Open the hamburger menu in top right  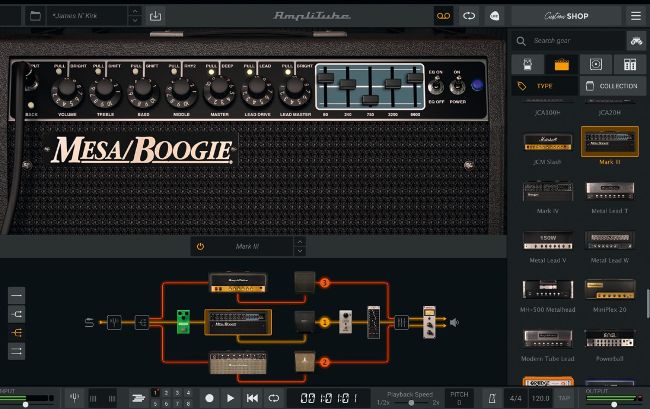click(x=635, y=16)
